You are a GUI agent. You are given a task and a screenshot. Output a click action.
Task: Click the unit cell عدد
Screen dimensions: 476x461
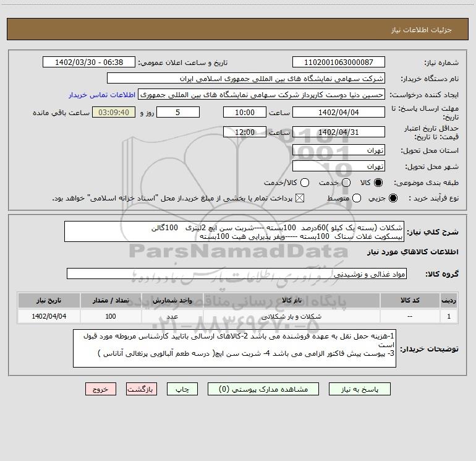172,316
